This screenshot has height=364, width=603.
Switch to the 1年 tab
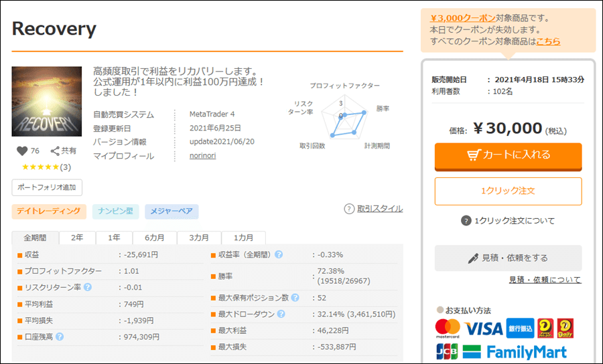tap(113, 238)
